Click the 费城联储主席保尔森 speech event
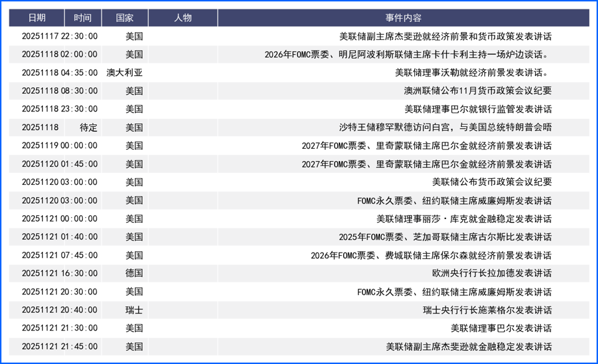 coord(431,255)
